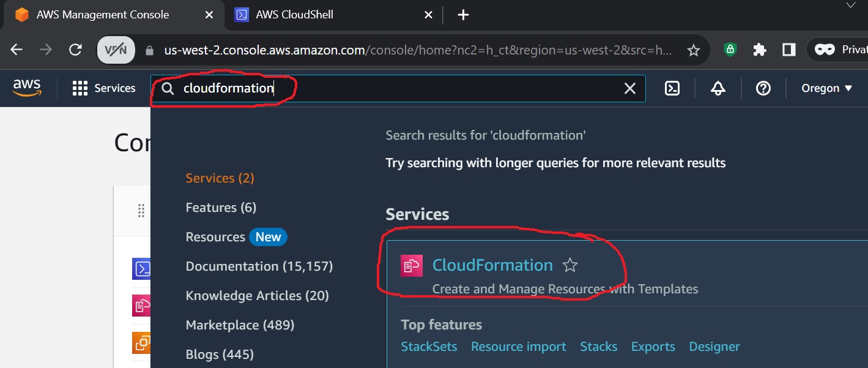Filter results by Services (2)
The height and width of the screenshot is (368, 868).
(220, 178)
